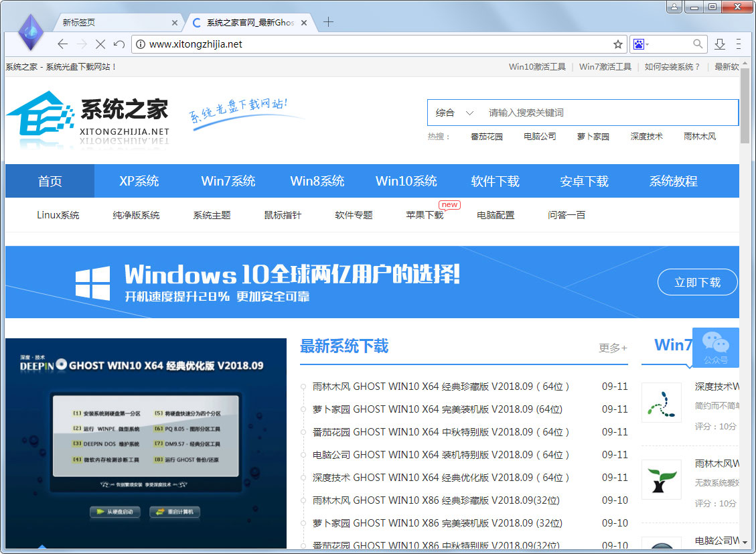
Task: Open the 安卓下载 navigation item
Action: [585, 182]
